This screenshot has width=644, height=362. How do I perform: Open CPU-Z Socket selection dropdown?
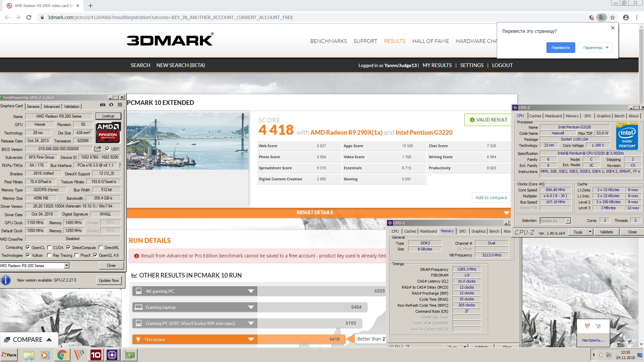[568, 221]
